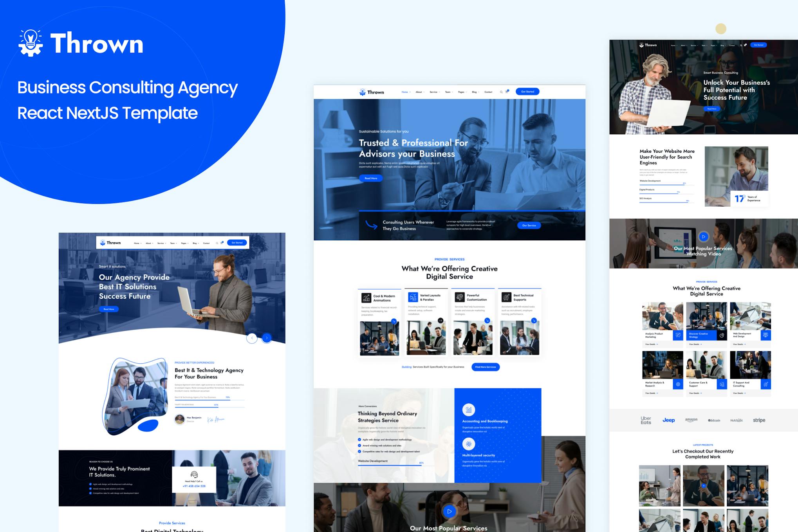This screenshot has width=798, height=532.
Task: Click search icon in center page navbar
Action: tap(501, 92)
